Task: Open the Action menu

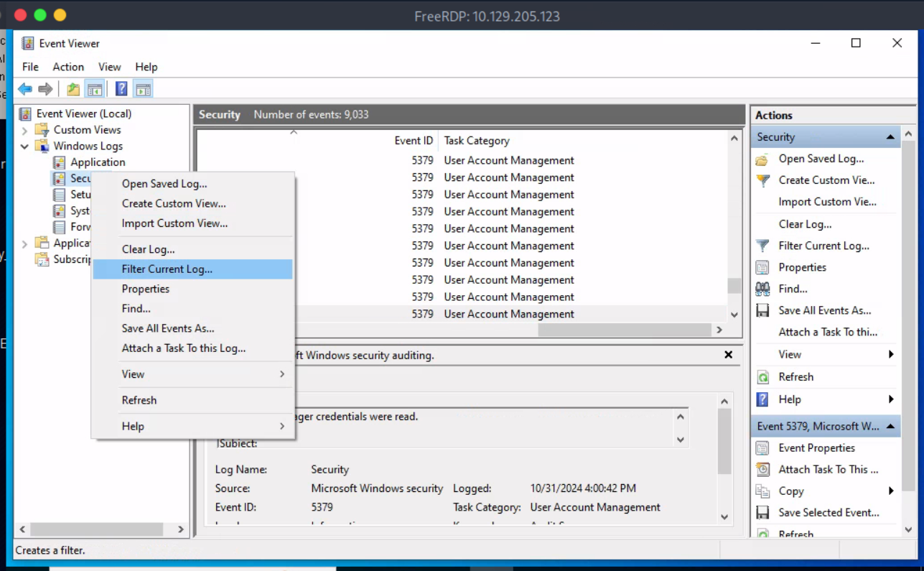Action: (x=68, y=67)
